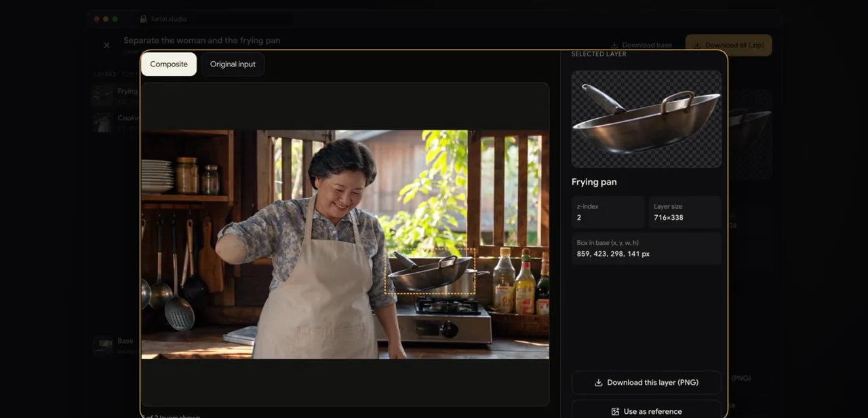
Task: Select the Frying pan layer thumbnail in sidebar
Action: click(102, 96)
